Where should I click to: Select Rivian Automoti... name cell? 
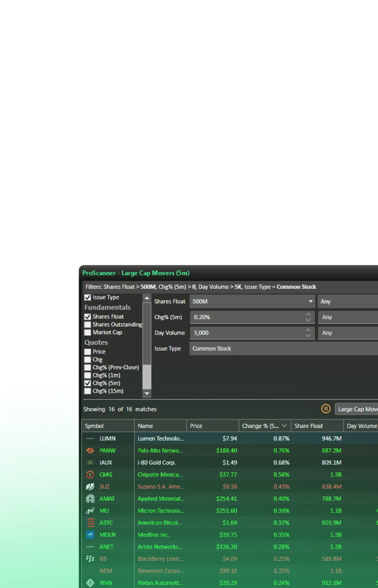[x=160, y=583]
